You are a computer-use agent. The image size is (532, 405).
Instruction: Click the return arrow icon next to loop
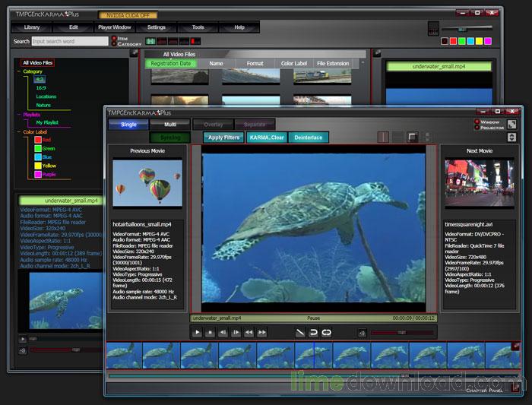(x=313, y=332)
